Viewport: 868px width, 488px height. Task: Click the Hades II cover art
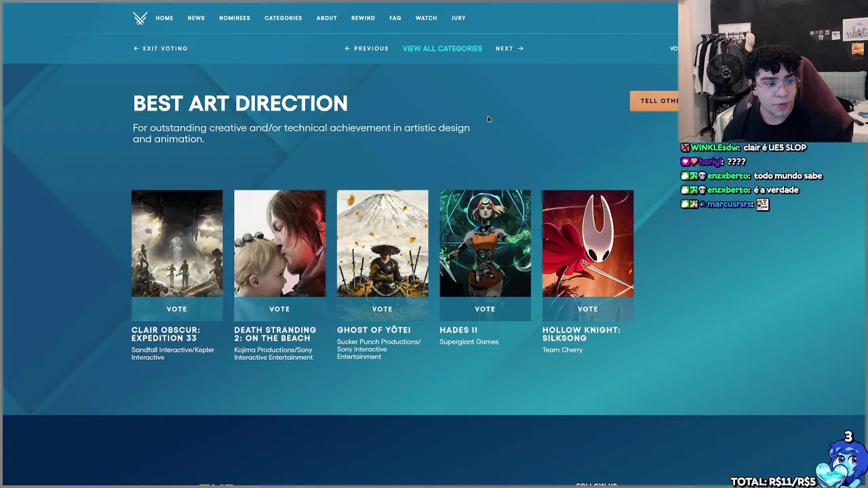point(485,243)
